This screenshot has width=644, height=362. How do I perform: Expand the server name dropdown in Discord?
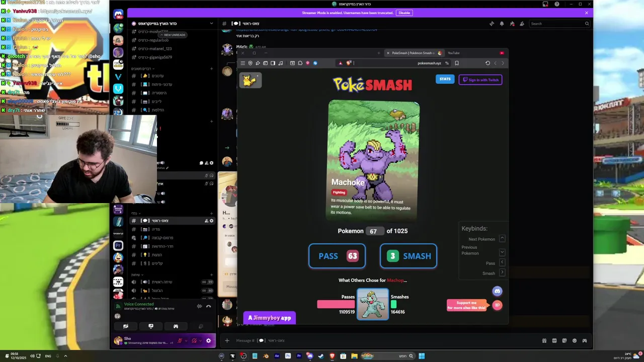pos(211,24)
